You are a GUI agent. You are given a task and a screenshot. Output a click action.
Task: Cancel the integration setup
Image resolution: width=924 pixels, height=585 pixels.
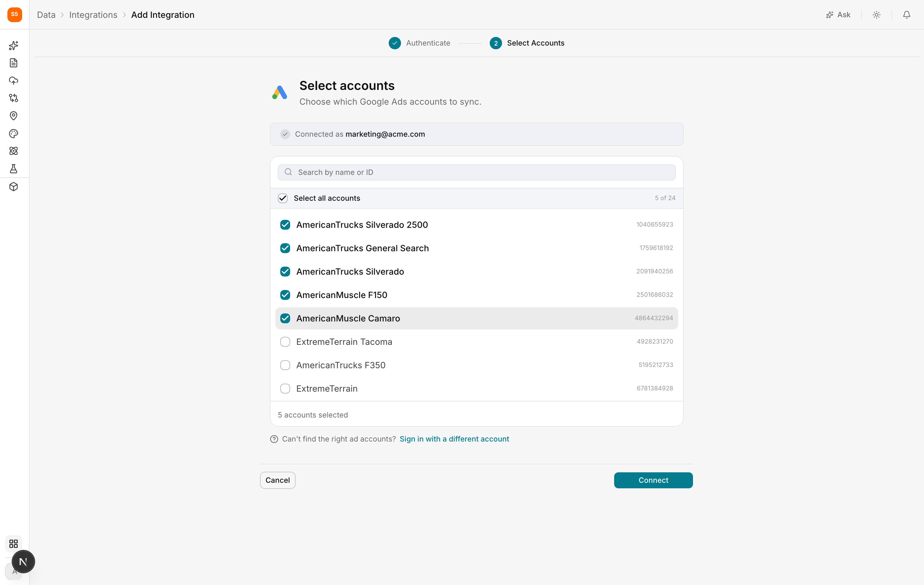point(278,480)
